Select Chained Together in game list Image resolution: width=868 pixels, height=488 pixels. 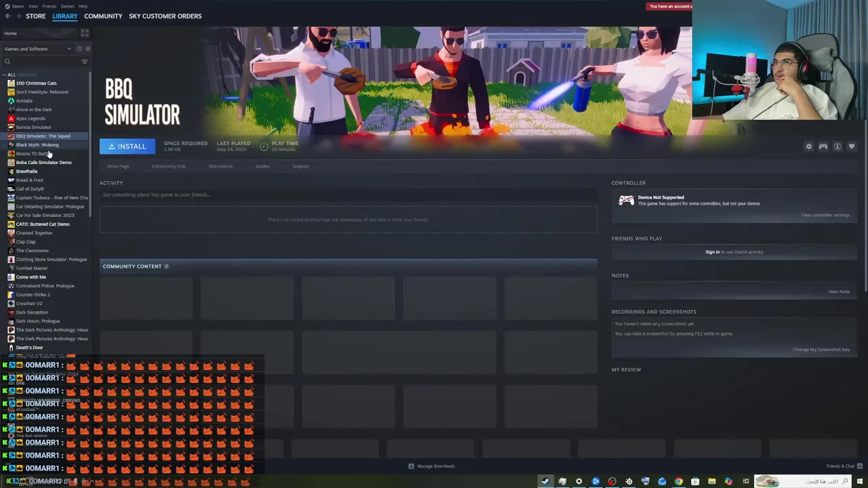click(x=34, y=233)
